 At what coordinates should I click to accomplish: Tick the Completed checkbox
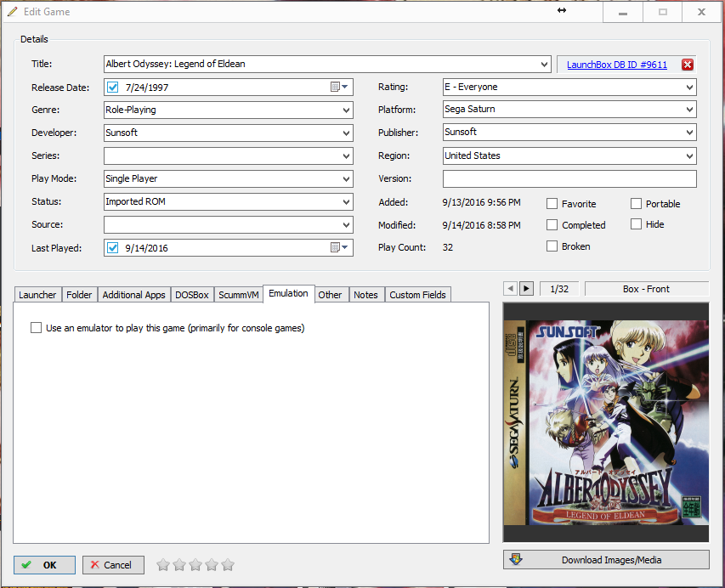552,225
